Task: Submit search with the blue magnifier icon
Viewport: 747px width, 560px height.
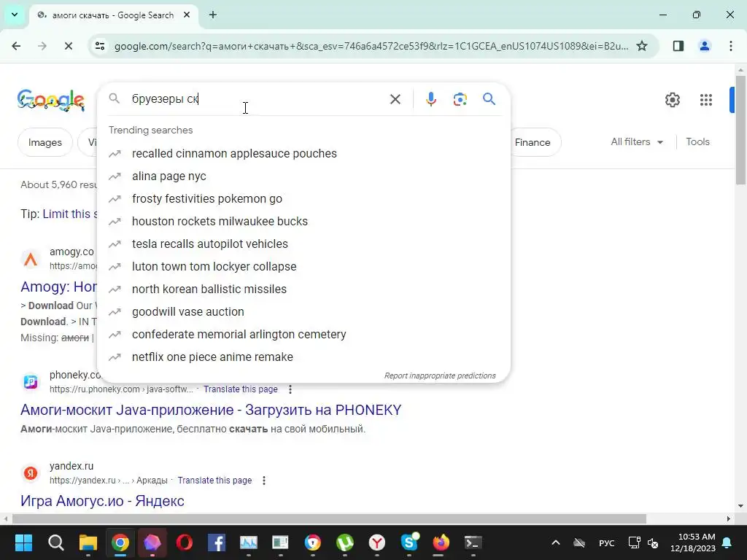Action: pyautogui.click(x=489, y=98)
